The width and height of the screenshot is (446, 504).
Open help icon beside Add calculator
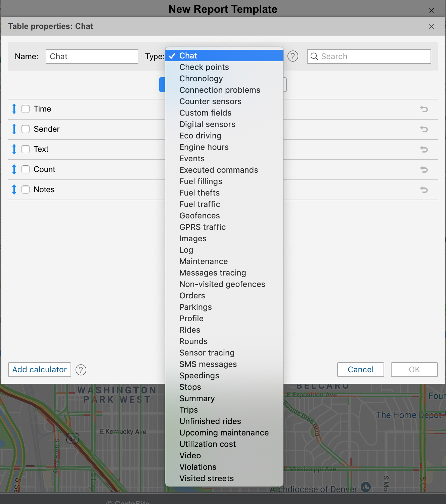pos(81,370)
